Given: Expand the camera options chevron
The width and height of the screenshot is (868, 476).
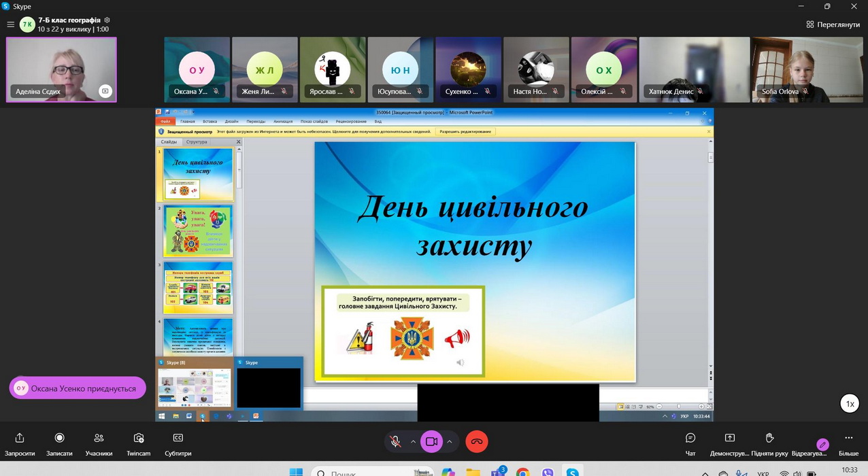Looking at the screenshot, I should coord(450,441).
